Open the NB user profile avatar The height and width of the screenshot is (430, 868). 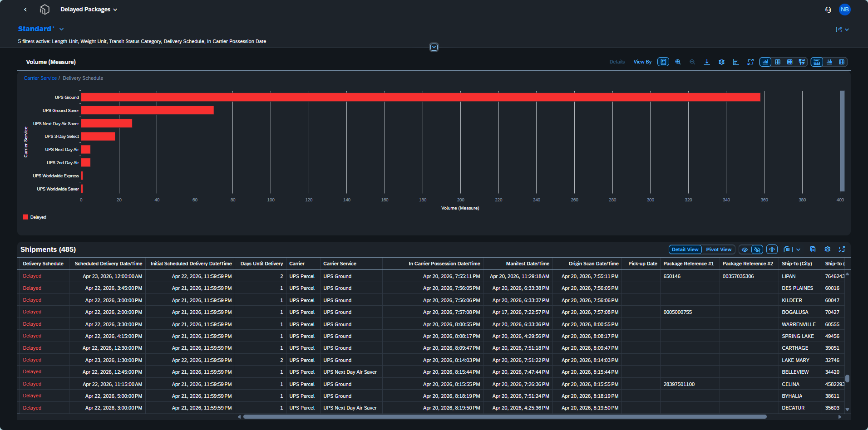pyautogui.click(x=844, y=10)
